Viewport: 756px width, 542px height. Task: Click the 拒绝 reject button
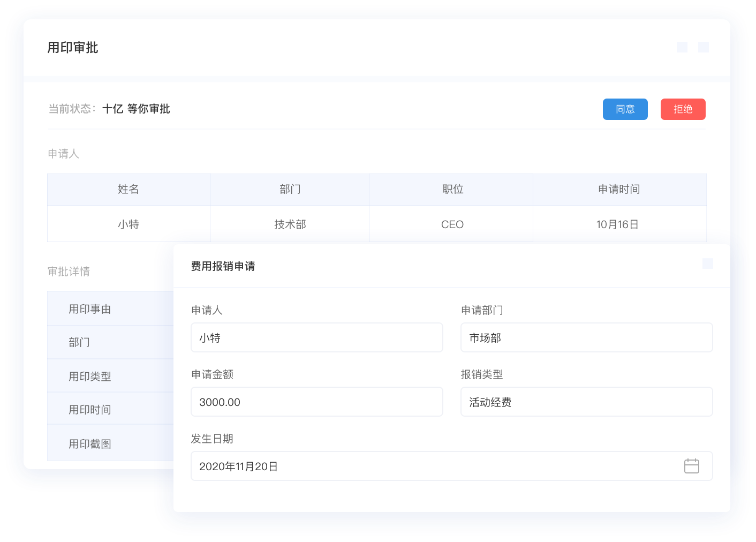(x=683, y=109)
